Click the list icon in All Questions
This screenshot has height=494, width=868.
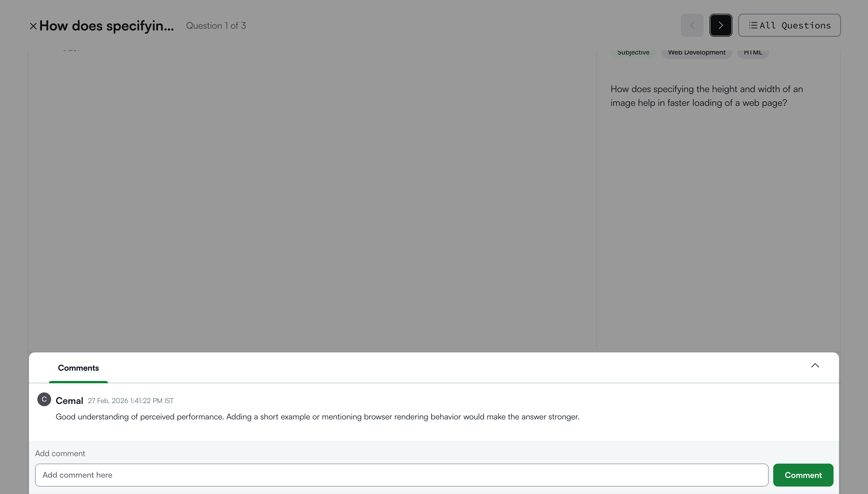(x=753, y=26)
